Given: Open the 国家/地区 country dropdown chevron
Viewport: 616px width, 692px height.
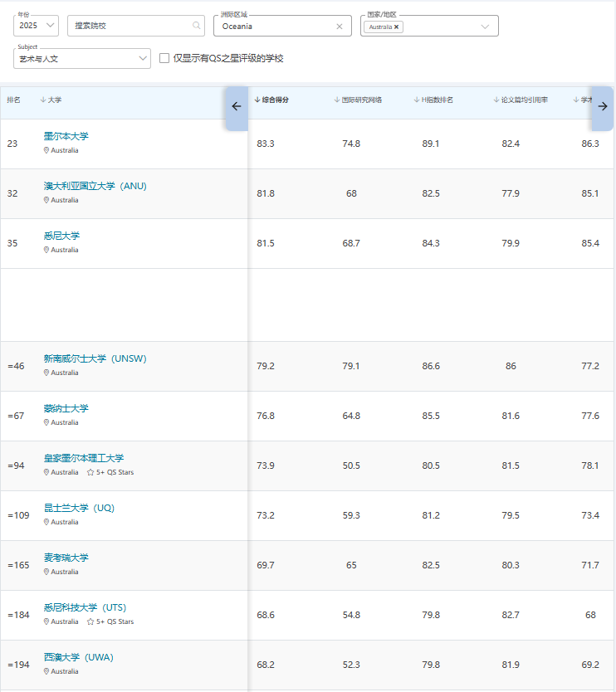Looking at the screenshot, I should click(x=485, y=27).
